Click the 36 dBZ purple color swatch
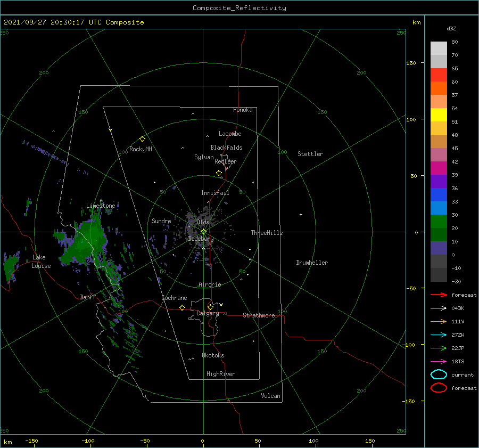The height and width of the screenshot is (448, 479). tap(439, 182)
